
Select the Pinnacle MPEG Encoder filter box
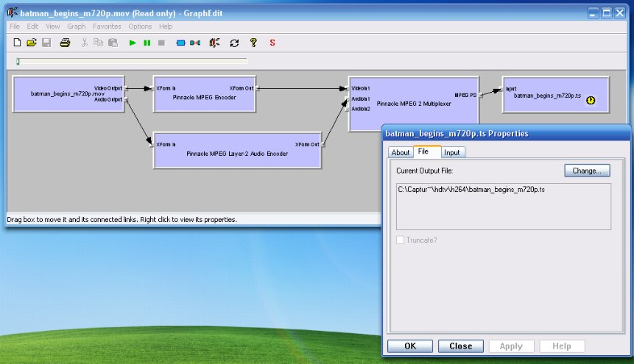coord(204,93)
